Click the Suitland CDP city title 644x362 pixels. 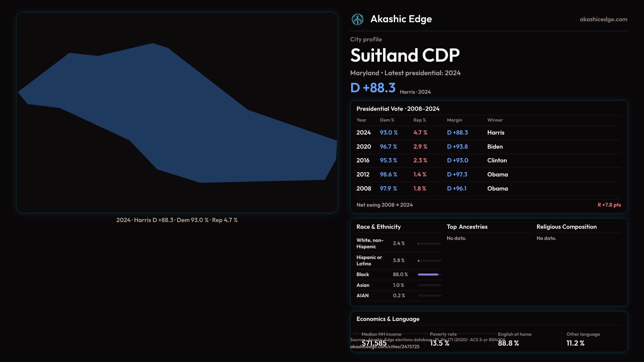point(405,55)
